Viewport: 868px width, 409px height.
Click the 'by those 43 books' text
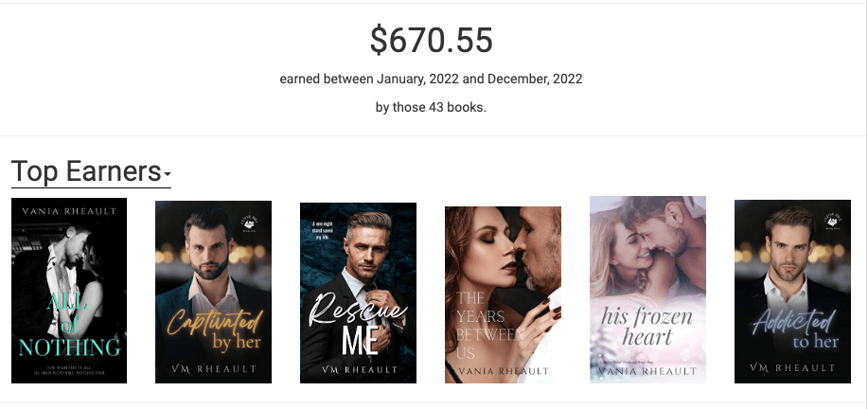[x=432, y=107]
